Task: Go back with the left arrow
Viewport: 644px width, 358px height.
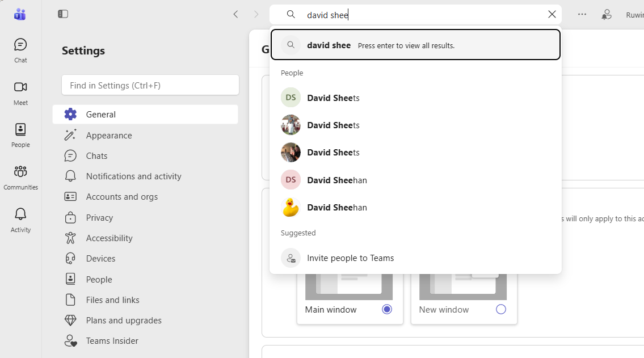Action: point(235,14)
